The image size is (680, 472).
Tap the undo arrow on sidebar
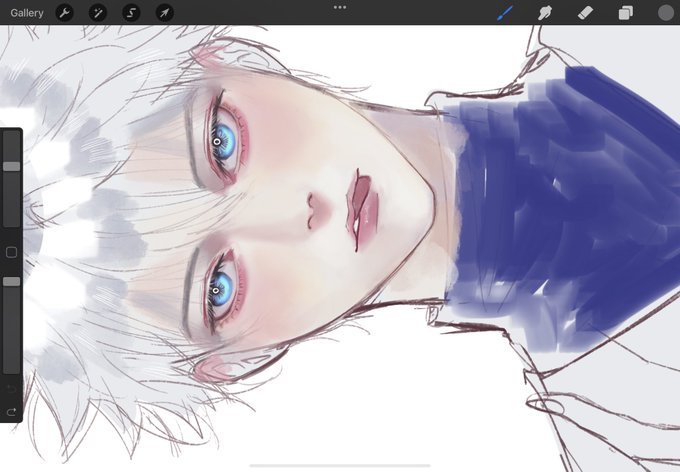coord(12,388)
